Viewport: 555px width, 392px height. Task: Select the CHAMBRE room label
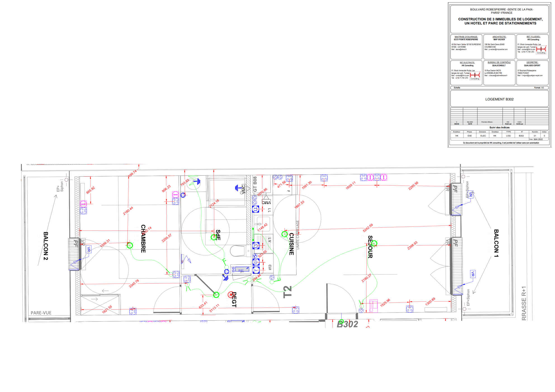pyautogui.click(x=143, y=238)
